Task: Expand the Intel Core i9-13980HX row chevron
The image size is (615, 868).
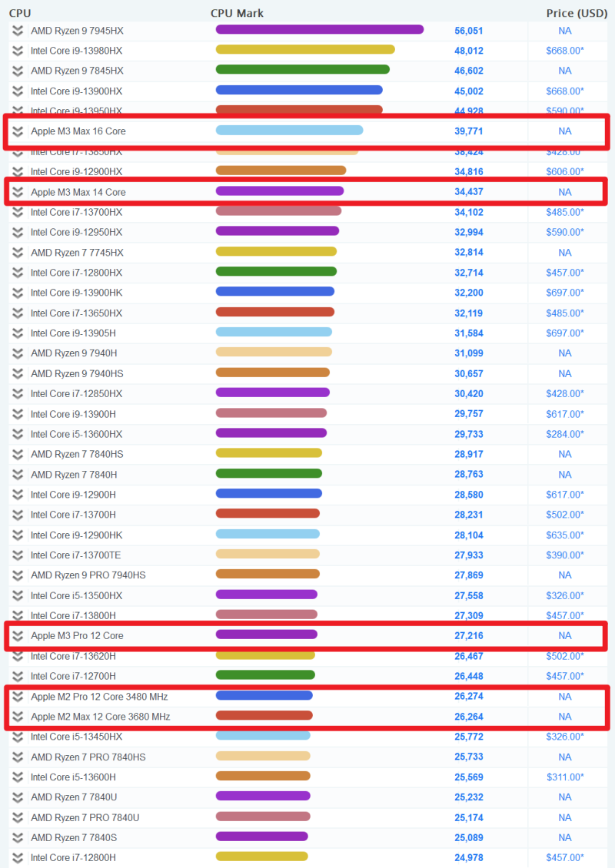Action: coord(18,51)
